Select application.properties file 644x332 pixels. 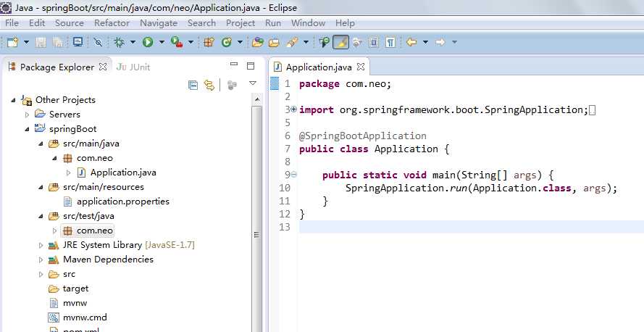pyautogui.click(x=123, y=202)
